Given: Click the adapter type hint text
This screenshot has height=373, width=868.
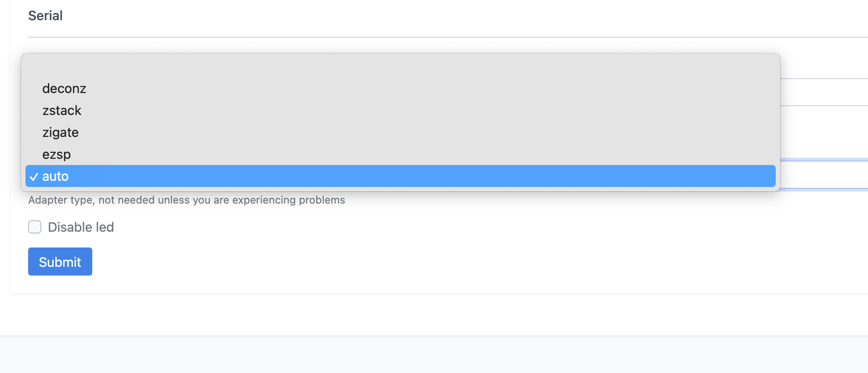Looking at the screenshot, I should pos(186,200).
